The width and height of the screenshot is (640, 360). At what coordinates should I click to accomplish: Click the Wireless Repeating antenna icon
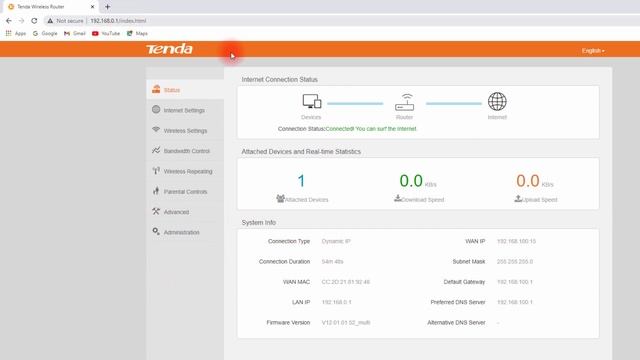pyautogui.click(x=156, y=171)
